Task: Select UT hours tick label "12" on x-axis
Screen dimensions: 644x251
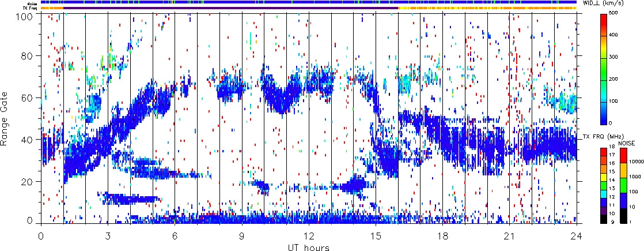Action: pos(309,235)
